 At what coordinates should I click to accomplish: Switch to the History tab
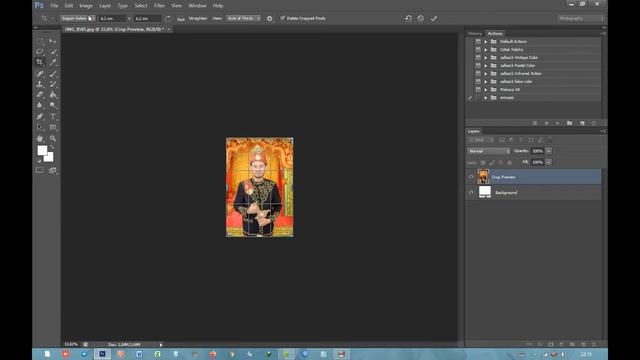coord(475,33)
